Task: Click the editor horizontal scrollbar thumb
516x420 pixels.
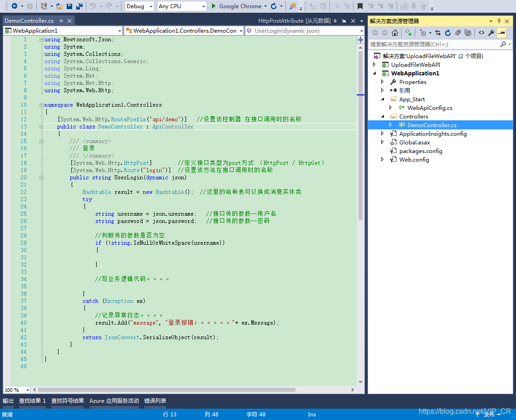Action: (x=167, y=390)
